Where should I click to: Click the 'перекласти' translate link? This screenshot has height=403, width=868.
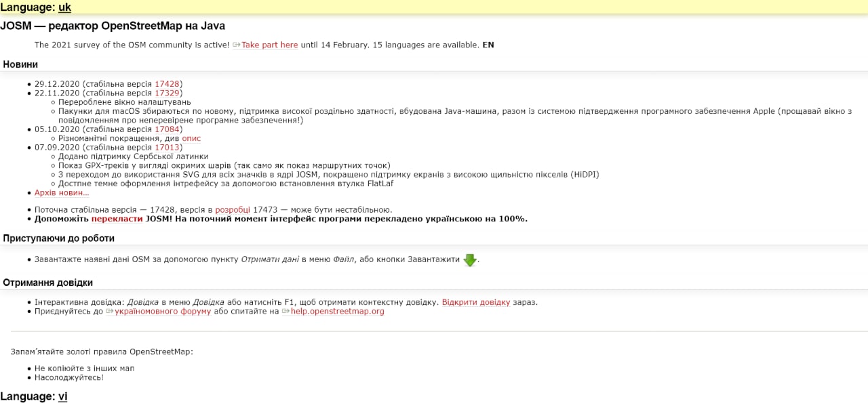117,219
